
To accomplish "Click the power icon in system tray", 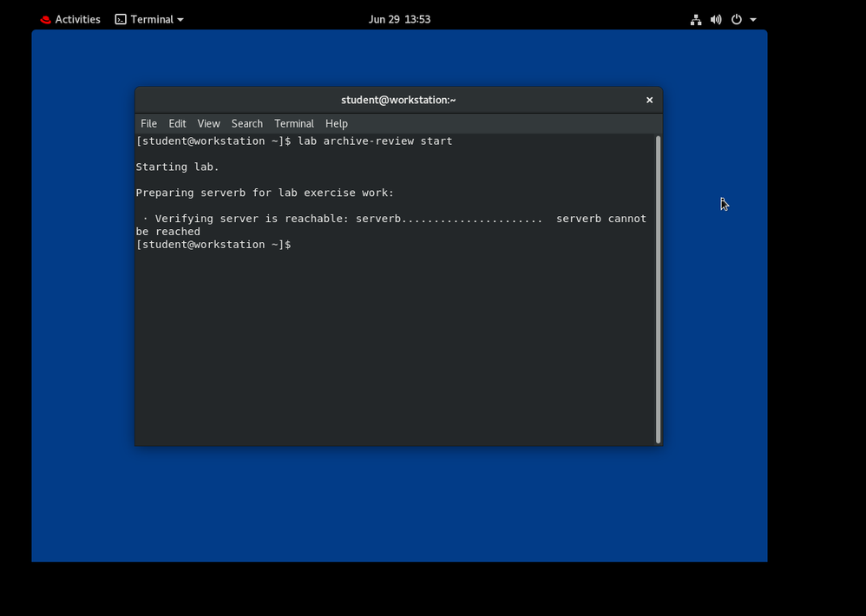I will (x=736, y=19).
